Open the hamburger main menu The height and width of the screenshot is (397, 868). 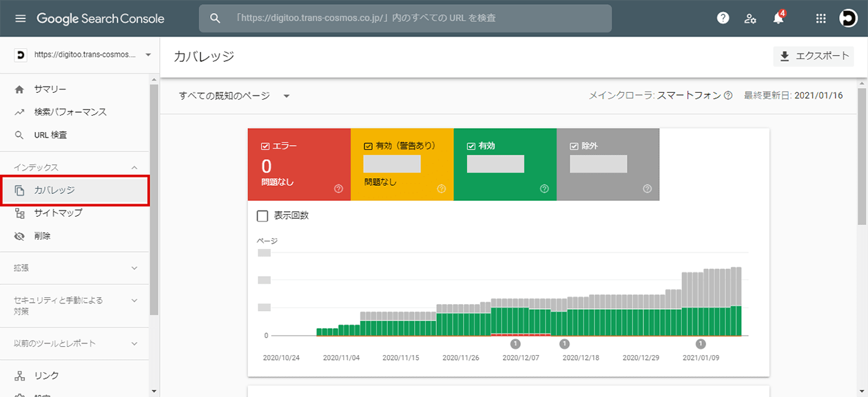pyautogui.click(x=20, y=19)
